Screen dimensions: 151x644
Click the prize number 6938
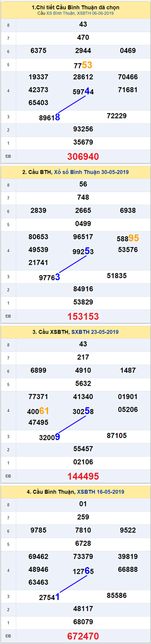click(x=128, y=211)
